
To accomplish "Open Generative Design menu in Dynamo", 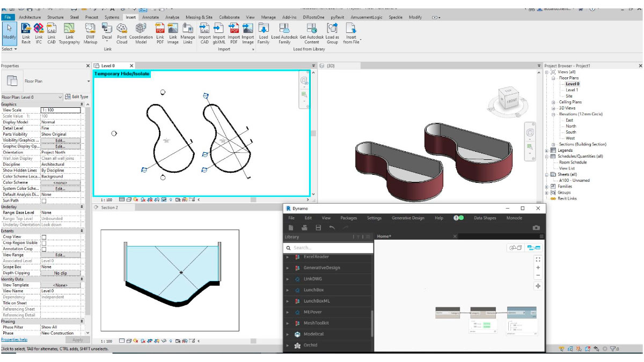I will [408, 218].
